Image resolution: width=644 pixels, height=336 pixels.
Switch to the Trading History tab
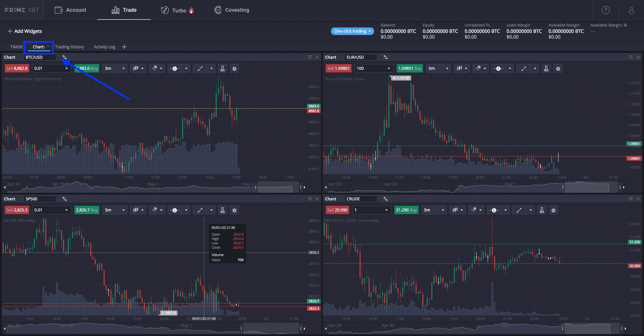69,47
